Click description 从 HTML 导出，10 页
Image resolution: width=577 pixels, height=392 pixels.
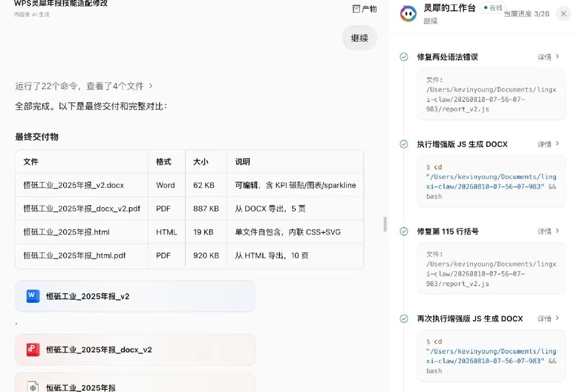click(271, 256)
